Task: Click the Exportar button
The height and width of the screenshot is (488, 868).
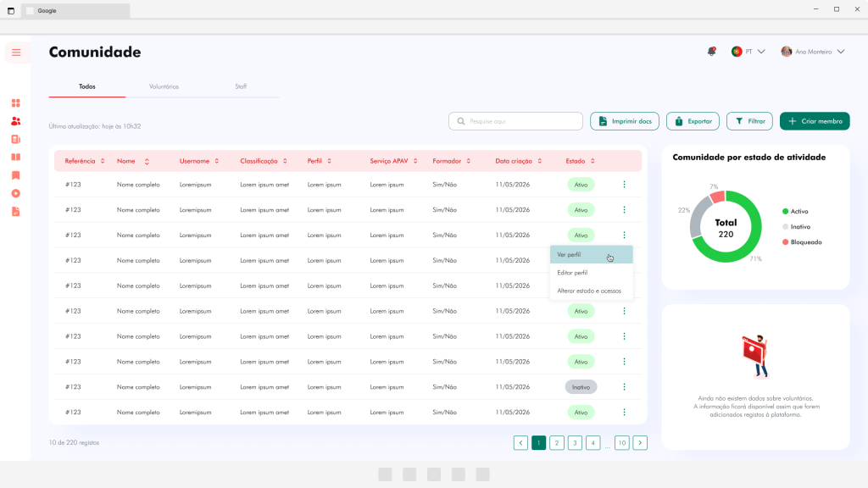Action: [693, 121]
